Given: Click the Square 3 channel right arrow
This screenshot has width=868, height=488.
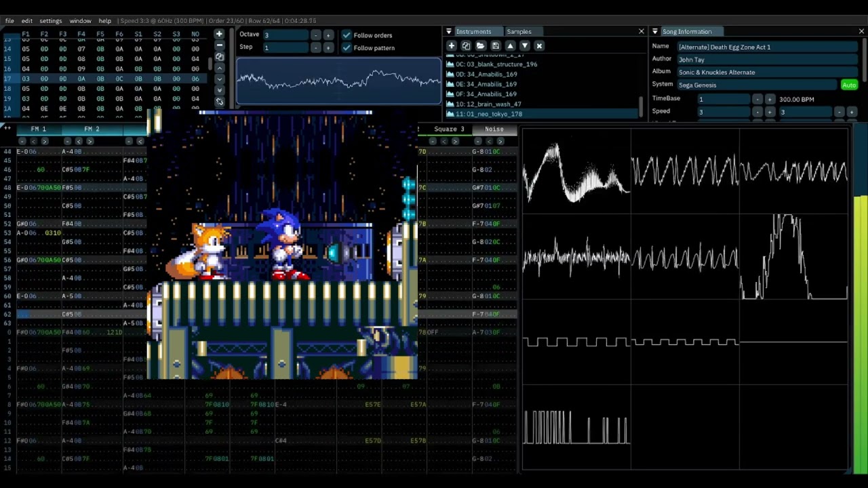Looking at the screenshot, I should click(456, 141).
